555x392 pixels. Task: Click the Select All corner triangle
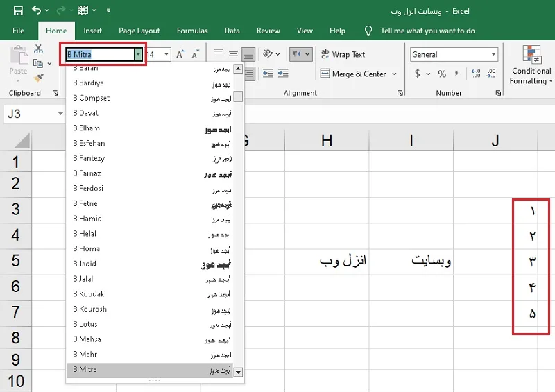click(x=22, y=141)
